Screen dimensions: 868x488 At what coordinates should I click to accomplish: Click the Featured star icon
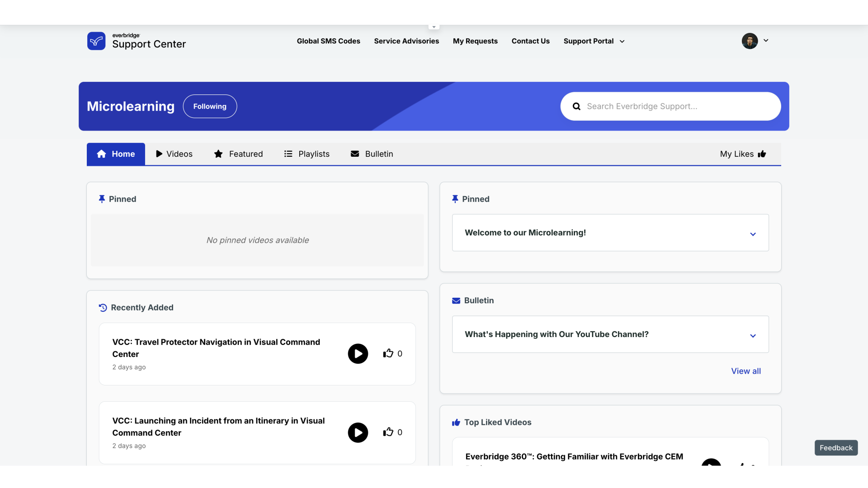tap(218, 154)
